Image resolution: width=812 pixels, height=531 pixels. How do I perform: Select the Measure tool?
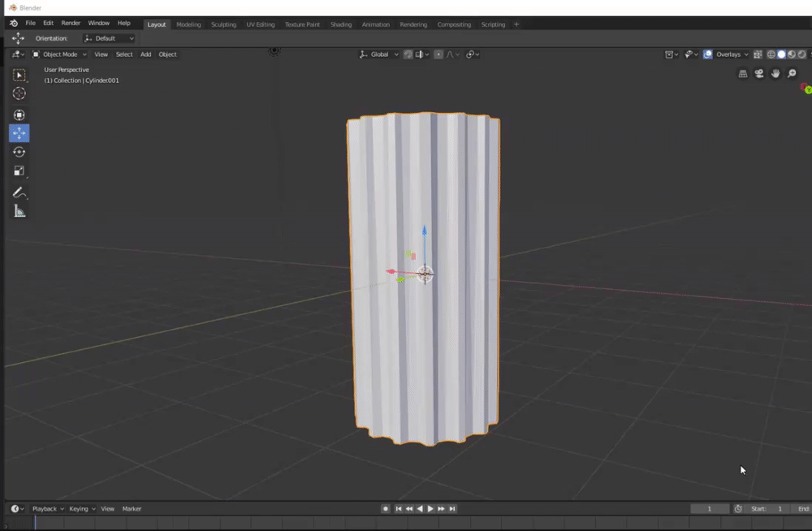19,211
